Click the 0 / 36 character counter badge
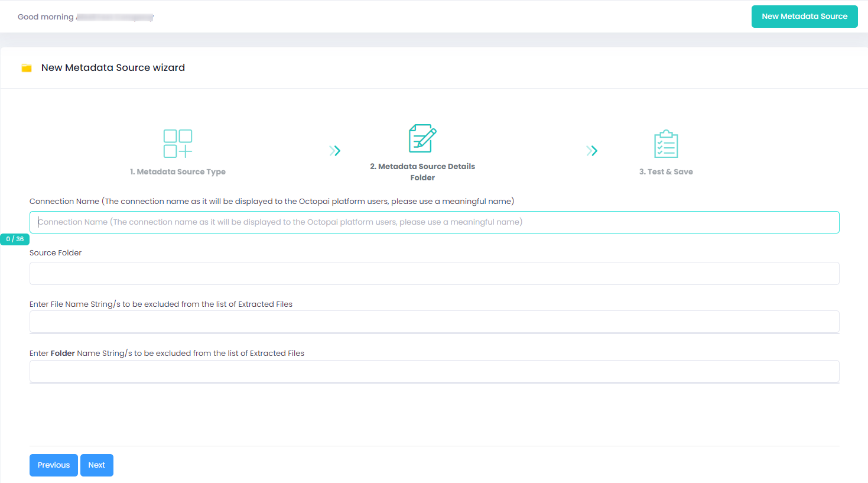 tap(15, 239)
